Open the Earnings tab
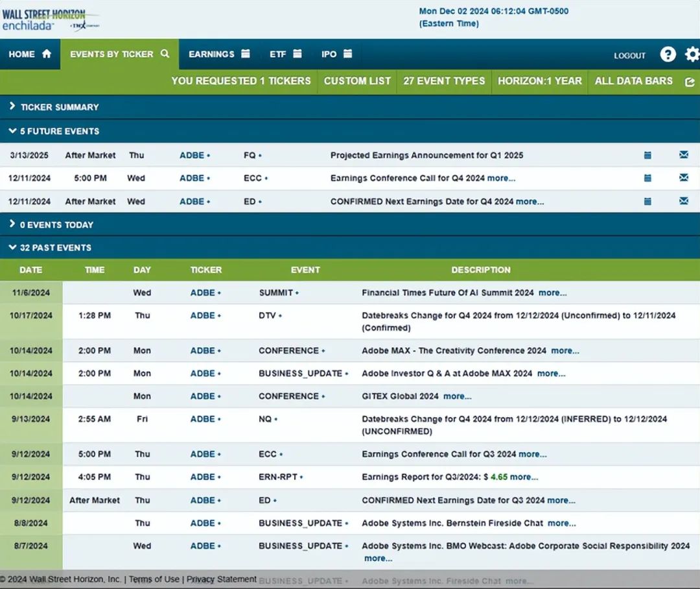This screenshot has width=700, height=589. 219,54
